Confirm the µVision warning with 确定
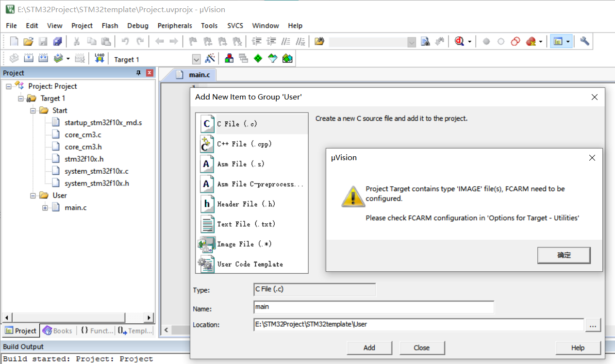 [564, 255]
